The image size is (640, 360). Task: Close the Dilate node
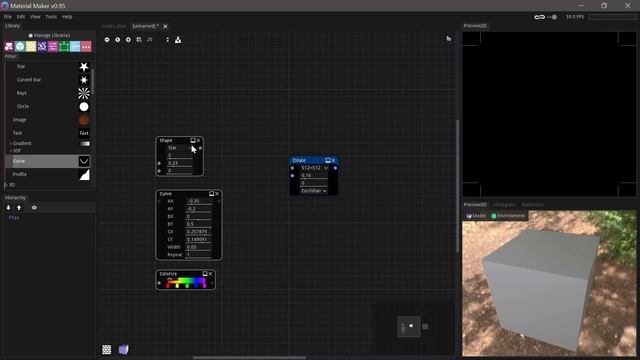333,160
